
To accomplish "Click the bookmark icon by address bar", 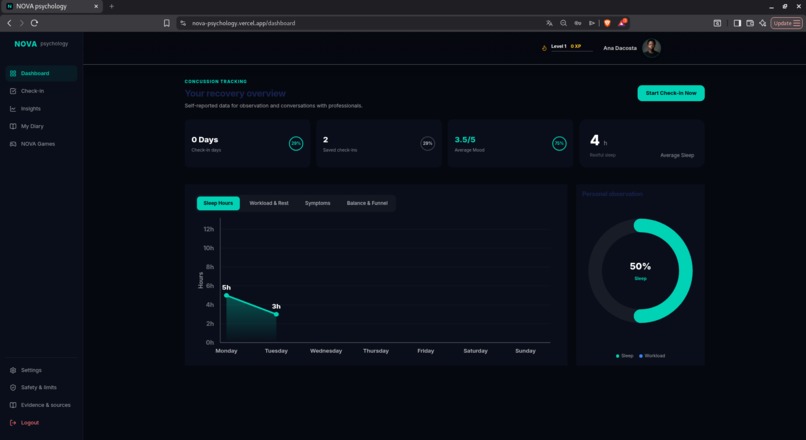I will tap(167, 23).
